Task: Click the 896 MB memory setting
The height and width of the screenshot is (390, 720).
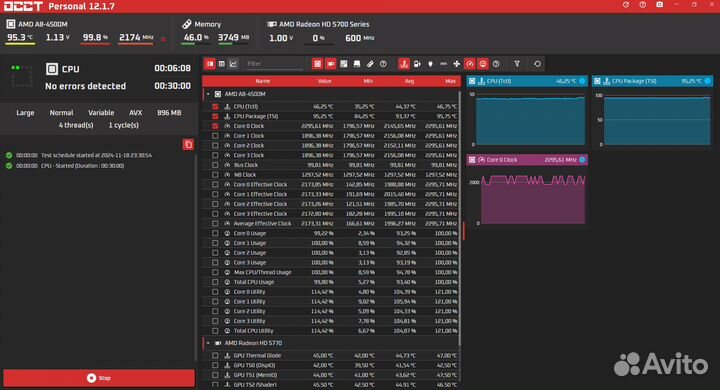Action: pos(169,113)
